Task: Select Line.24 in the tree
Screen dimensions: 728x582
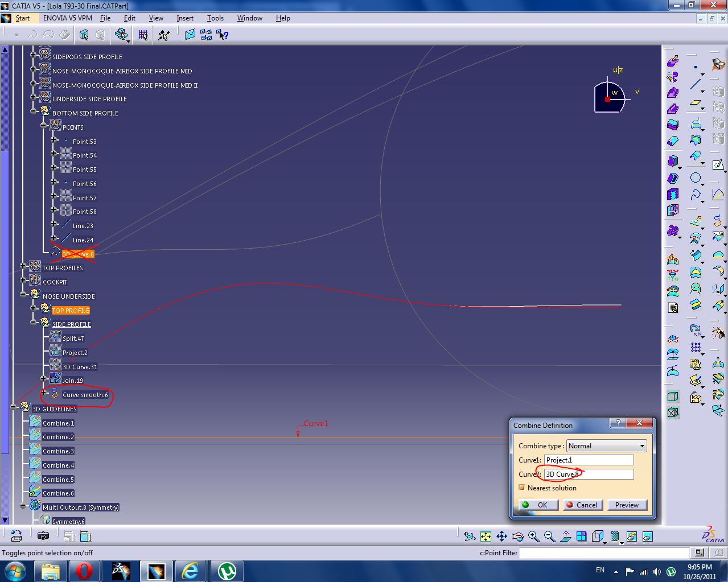Action: pos(83,240)
